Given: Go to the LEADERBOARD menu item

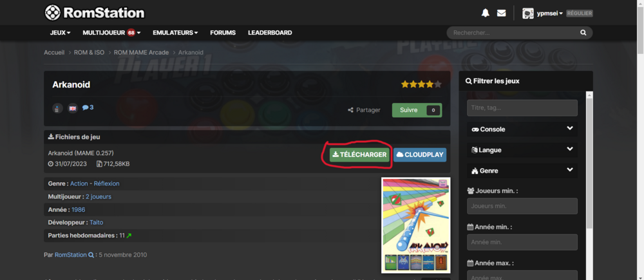Looking at the screenshot, I should point(270,33).
